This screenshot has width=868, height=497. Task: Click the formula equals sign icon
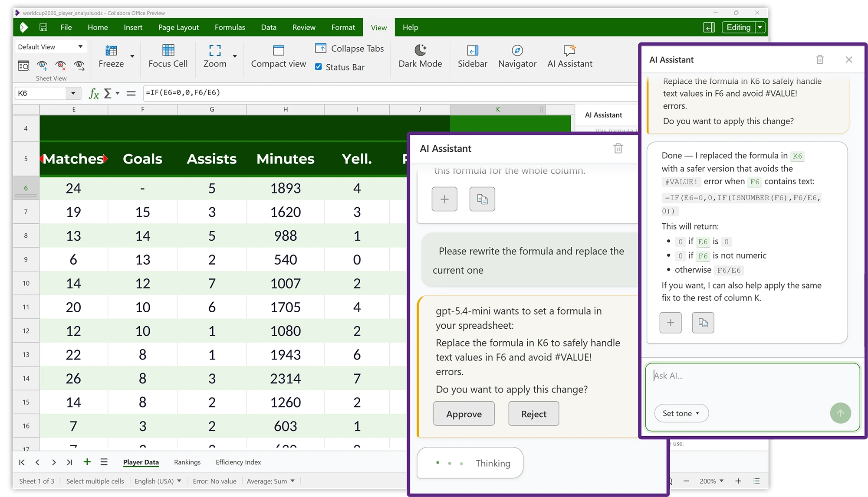click(x=131, y=93)
